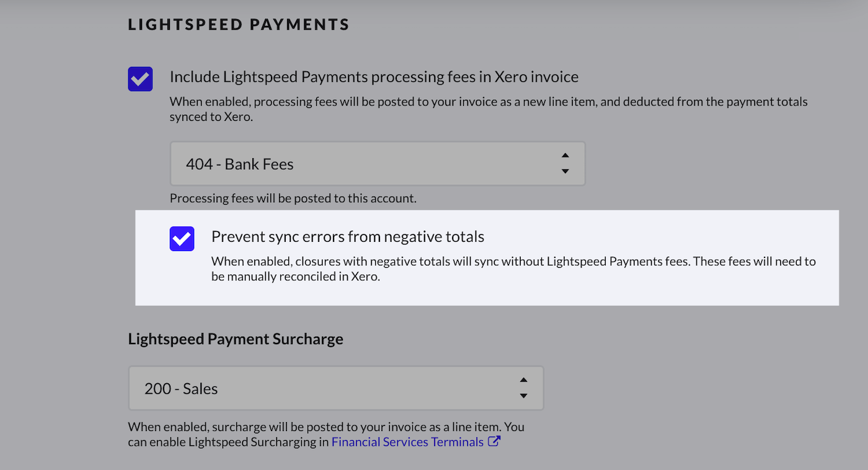
Task: Click the down arrow on the Bank Fees selector
Action: point(565,172)
